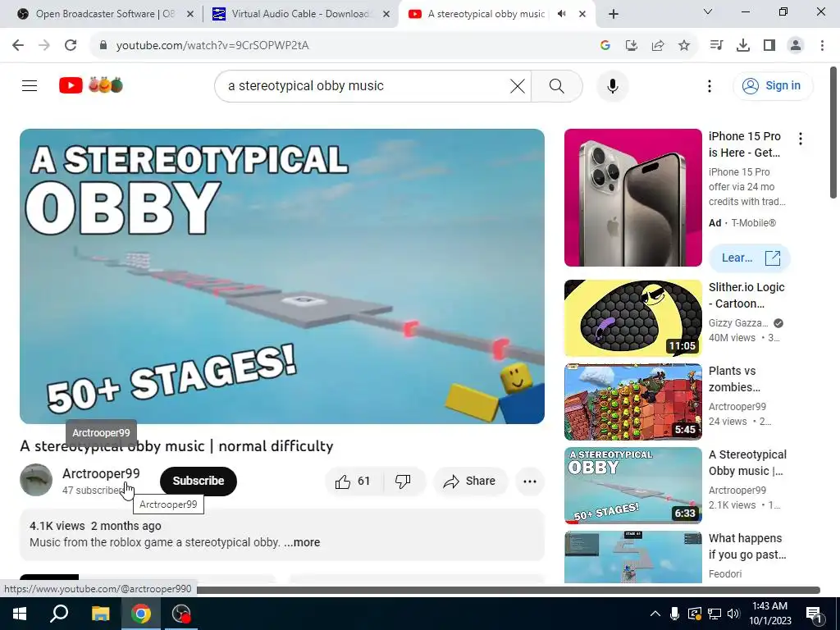This screenshot has width=840, height=630.
Task: Open the iPhone 15 Pro ad image
Action: click(632, 197)
